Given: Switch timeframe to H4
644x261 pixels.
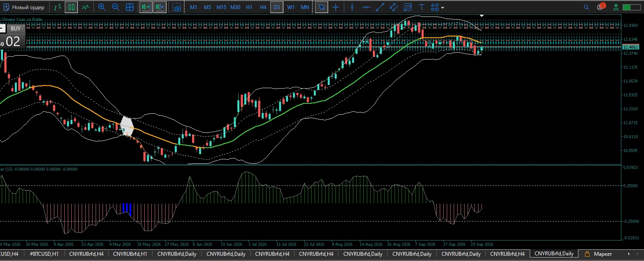Looking at the screenshot, I should [263, 7].
